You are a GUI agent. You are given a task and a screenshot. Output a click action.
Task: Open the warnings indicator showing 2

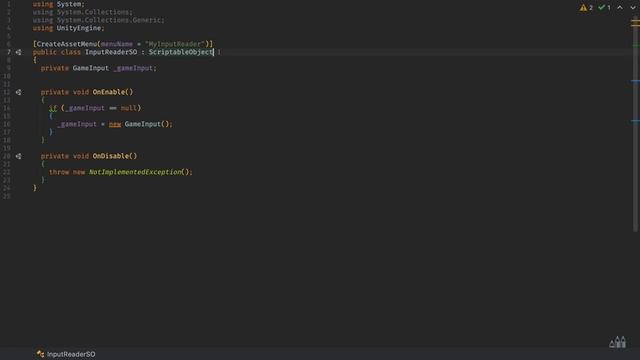click(586, 8)
